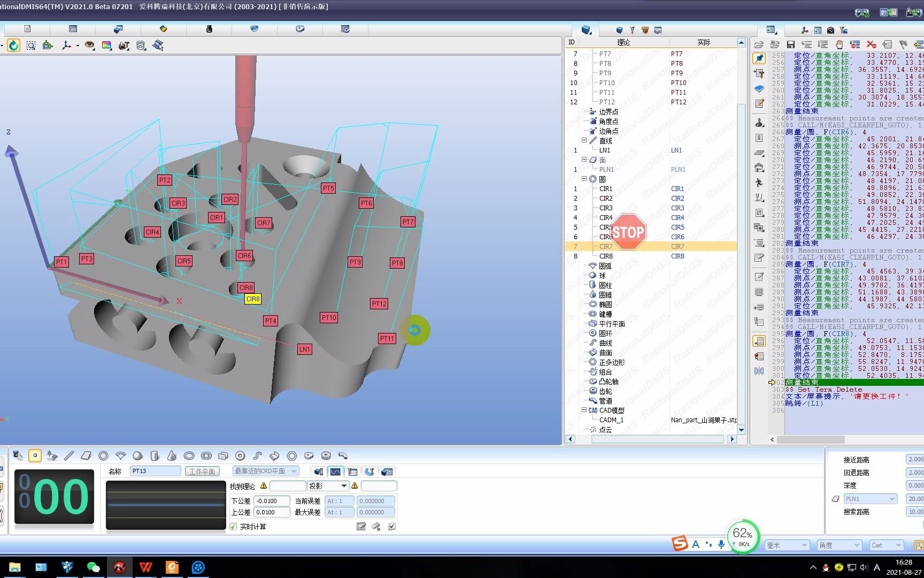The image size is (924, 578).
Task: Select the pipe feature tool
Action: (343, 456)
